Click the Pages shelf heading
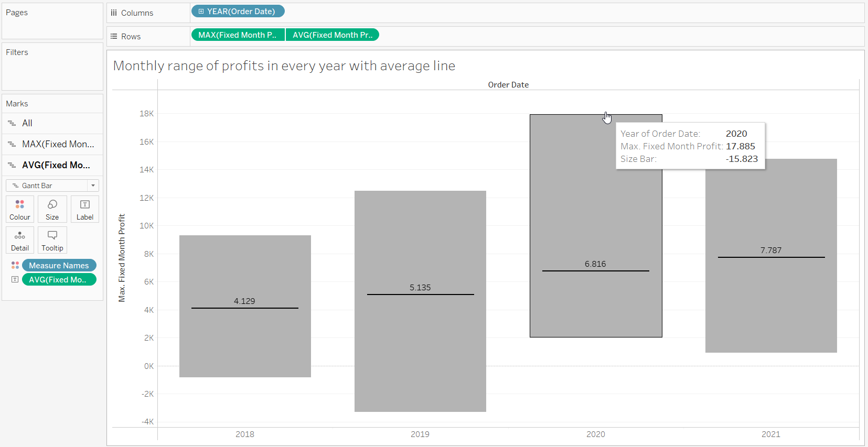The height and width of the screenshot is (447, 868). tap(17, 12)
